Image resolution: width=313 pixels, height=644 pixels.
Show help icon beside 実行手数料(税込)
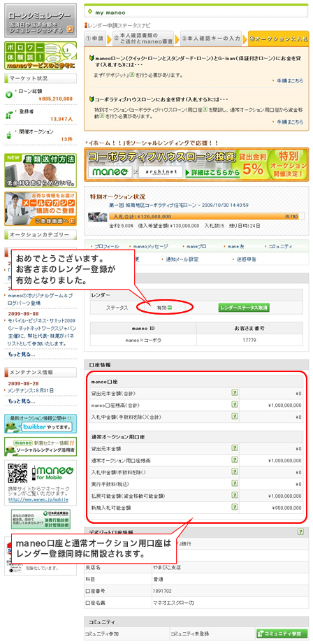pos(234,484)
